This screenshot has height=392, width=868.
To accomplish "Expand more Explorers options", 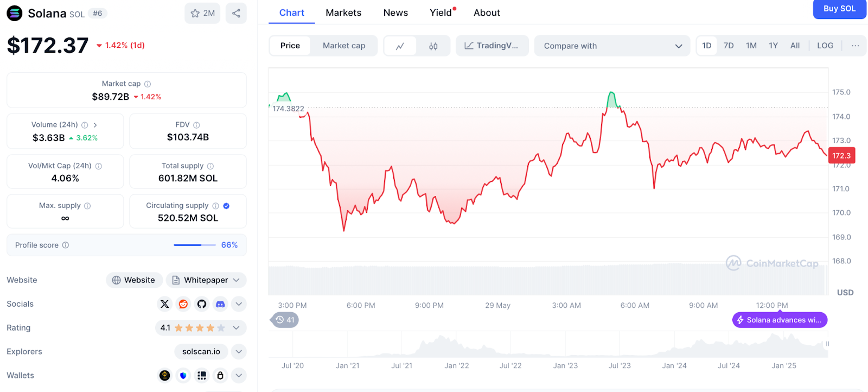I will coord(239,352).
